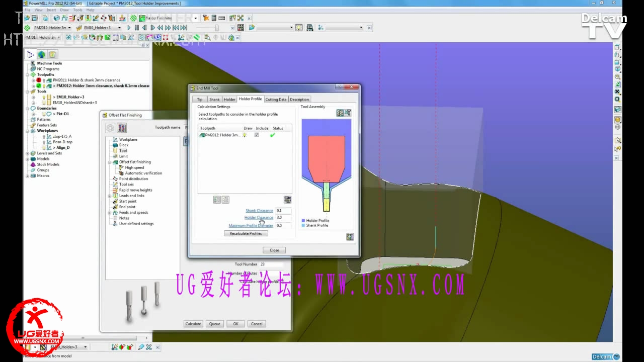Toggle Include checkbox for PM2012 toolpath
This screenshot has width=644, height=362.
click(257, 135)
